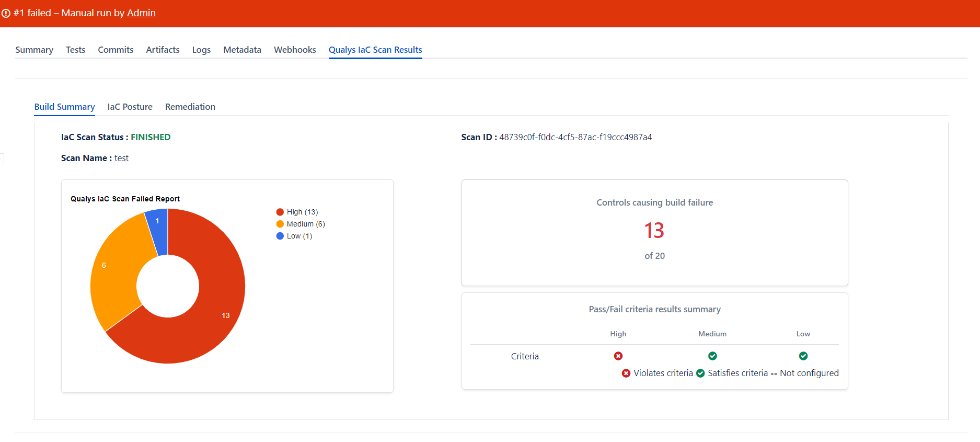Click the green check icon under Low column
Image resolution: width=980 pixels, height=442 pixels.
click(803, 356)
